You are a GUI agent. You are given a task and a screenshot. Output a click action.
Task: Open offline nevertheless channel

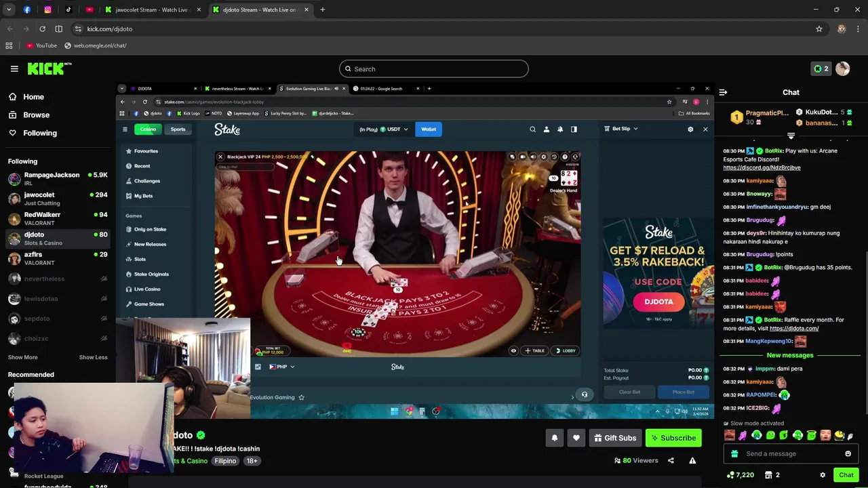[x=58, y=279]
